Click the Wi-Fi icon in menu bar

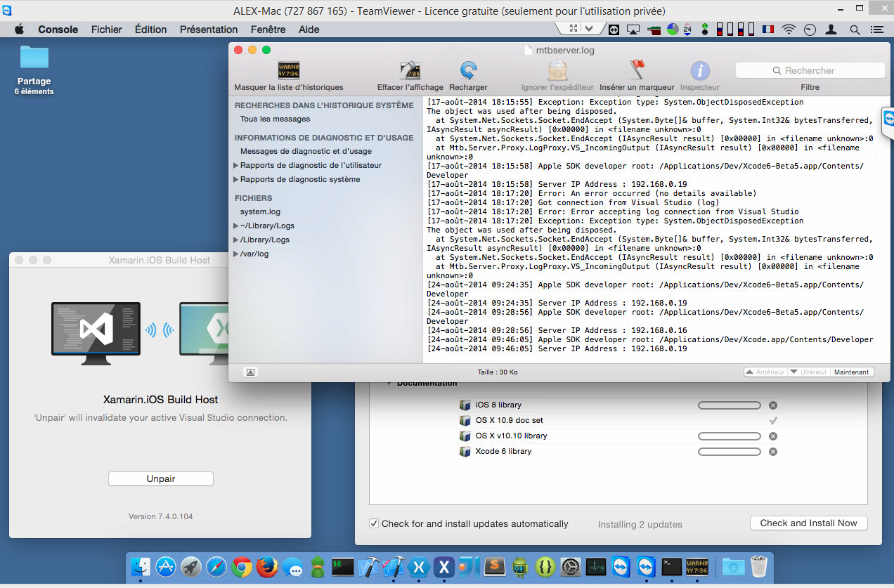(789, 30)
